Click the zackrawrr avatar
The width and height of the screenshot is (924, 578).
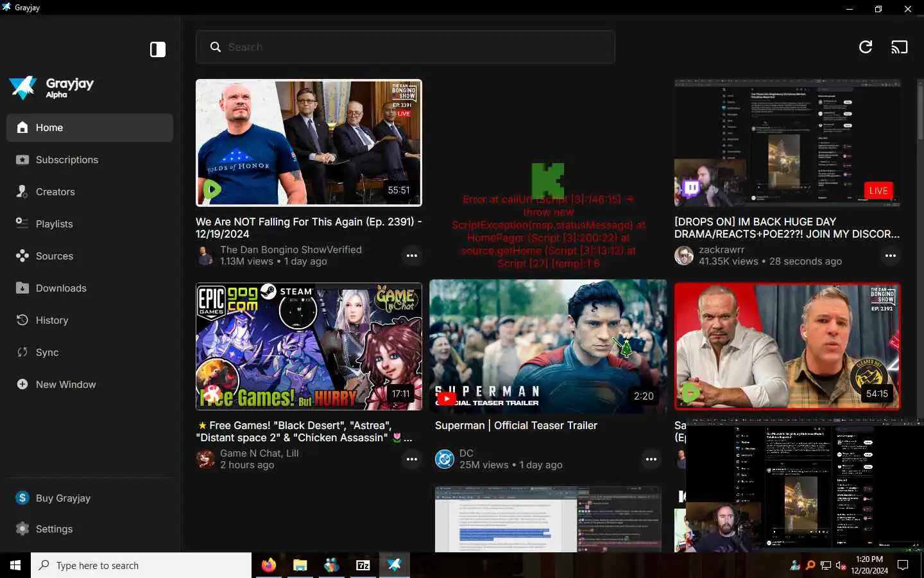coord(684,256)
